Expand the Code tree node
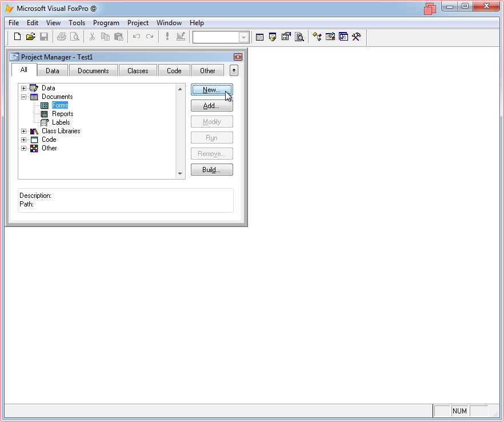 click(24, 140)
